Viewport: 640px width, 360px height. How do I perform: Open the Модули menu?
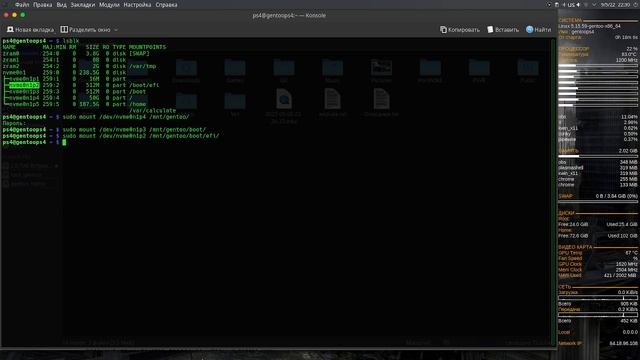109,5
